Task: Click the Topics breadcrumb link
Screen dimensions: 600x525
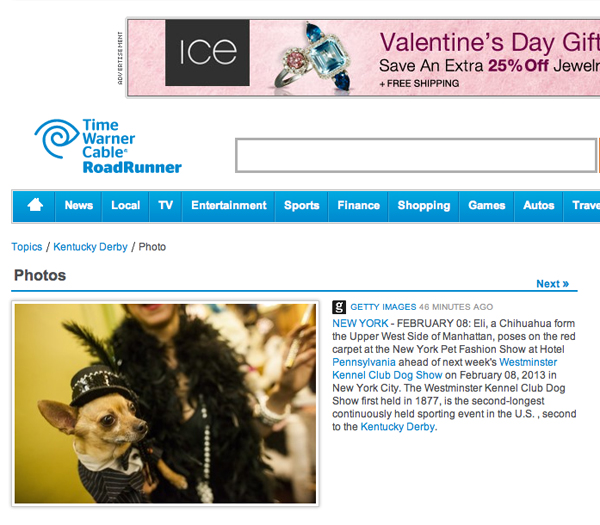Action: 27,247
